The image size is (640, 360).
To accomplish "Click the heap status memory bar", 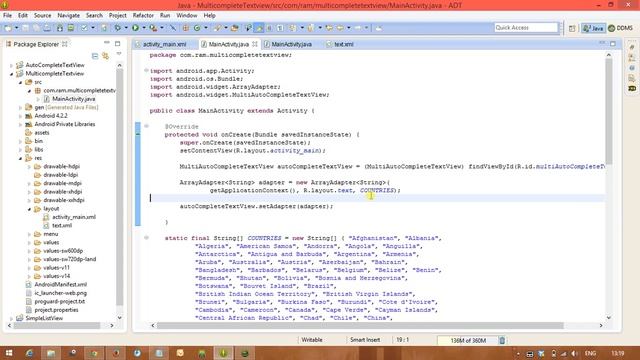I will click(467, 340).
